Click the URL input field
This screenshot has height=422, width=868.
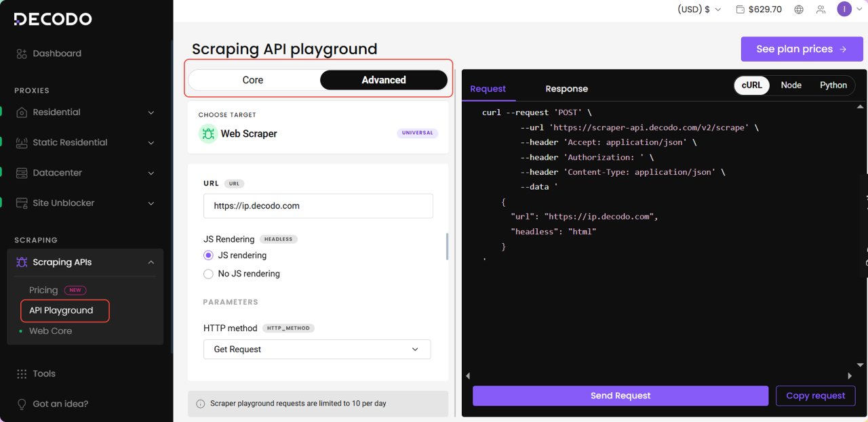318,206
